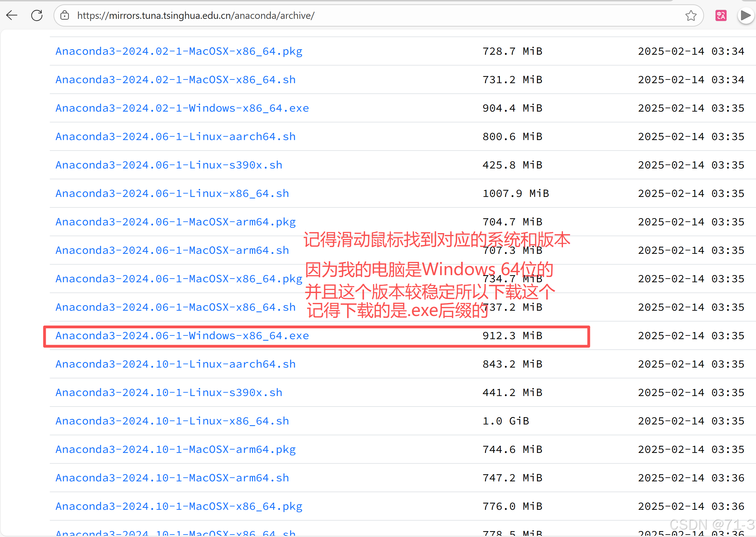Select Anaconda3-2024.06-1-MacOSX-arm64.sh link
Viewport: 756px width, 537px height.
pyautogui.click(x=172, y=250)
